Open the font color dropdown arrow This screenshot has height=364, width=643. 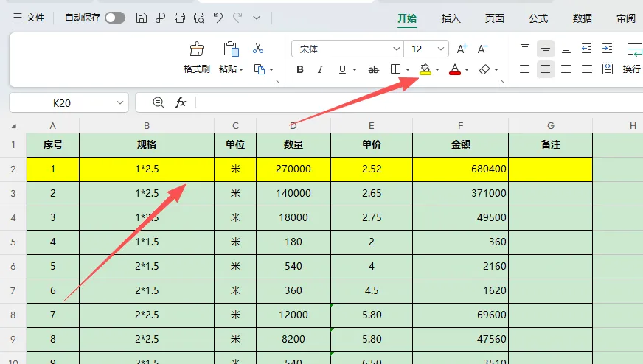[x=467, y=69]
